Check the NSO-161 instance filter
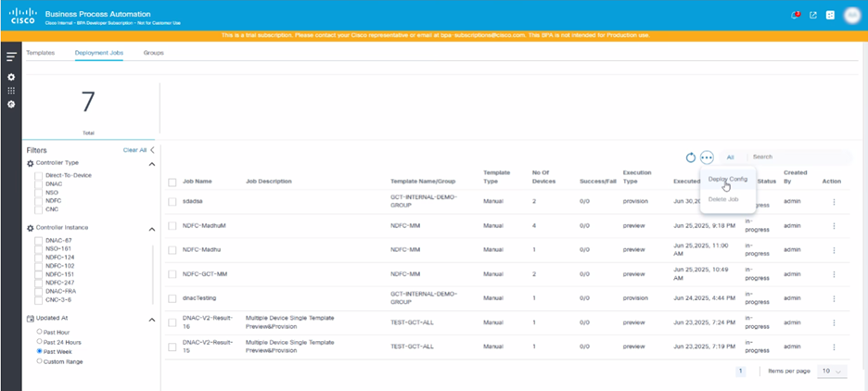Viewport: 868px width, 391px height. tap(39, 249)
